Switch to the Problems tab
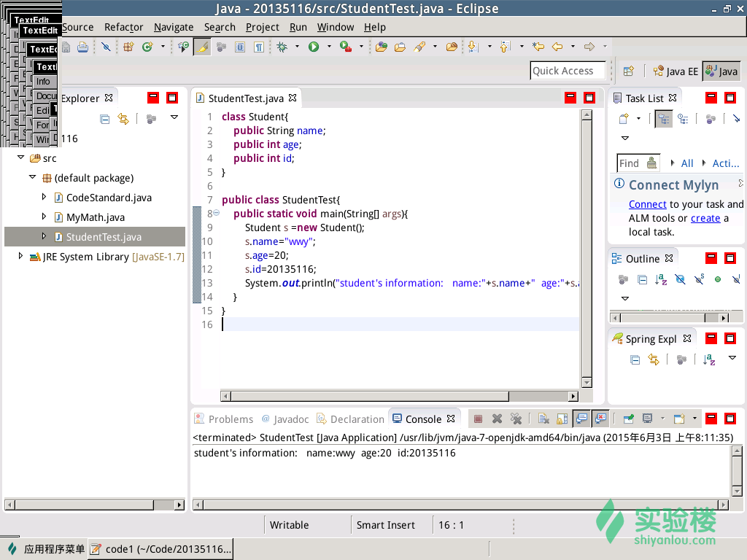 pyautogui.click(x=224, y=419)
